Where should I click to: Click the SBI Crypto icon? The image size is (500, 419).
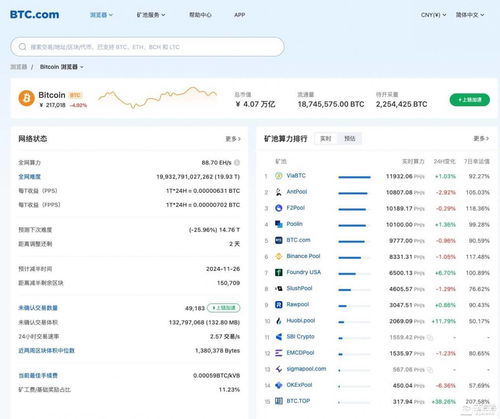[279, 337]
